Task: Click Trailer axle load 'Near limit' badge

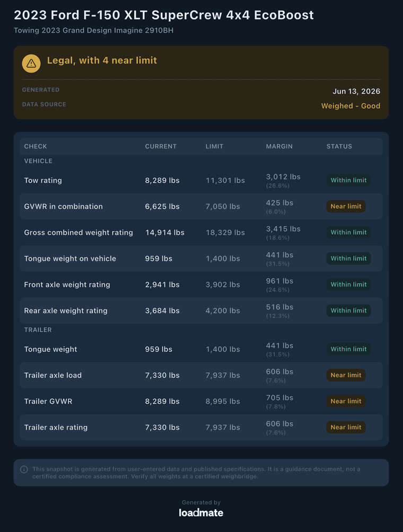Action: (x=346, y=375)
